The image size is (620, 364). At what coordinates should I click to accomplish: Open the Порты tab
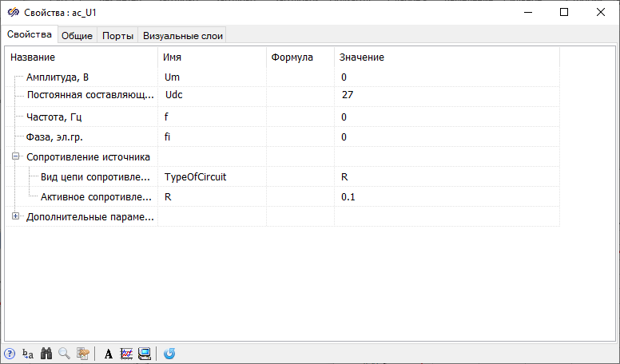[117, 35]
